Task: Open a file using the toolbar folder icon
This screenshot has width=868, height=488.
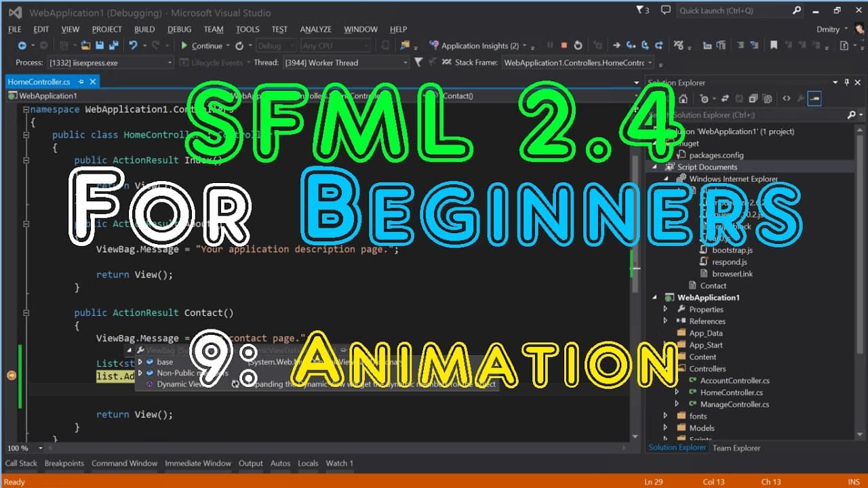Action: click(x=85, y=45)
